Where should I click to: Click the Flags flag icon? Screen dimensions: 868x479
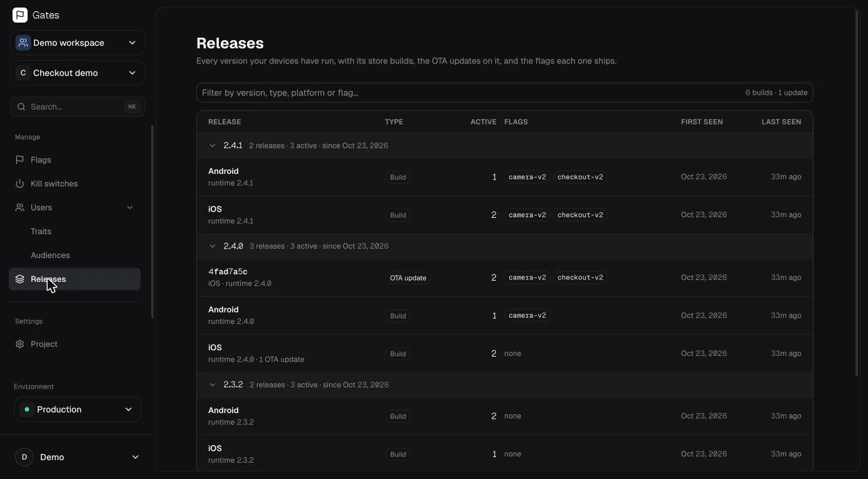(20, 160)
